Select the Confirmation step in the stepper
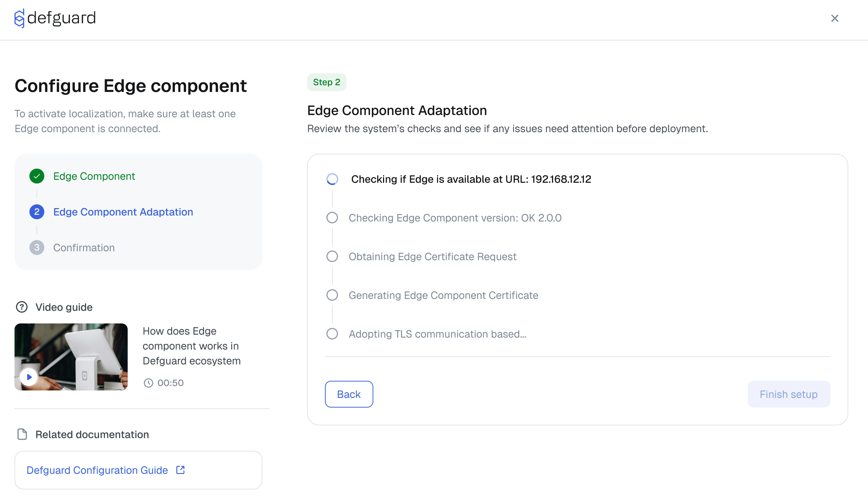868x501 pixels. [84, 247]
